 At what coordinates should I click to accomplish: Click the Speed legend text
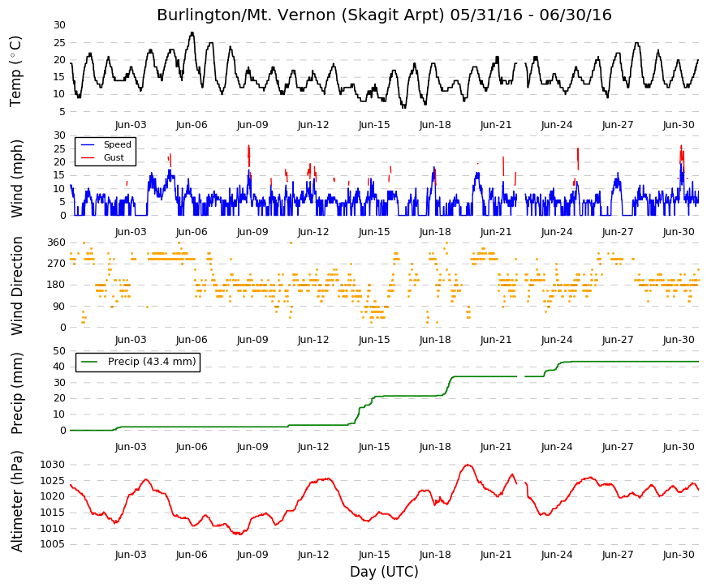pyautogui.click(x=117, y=144)
